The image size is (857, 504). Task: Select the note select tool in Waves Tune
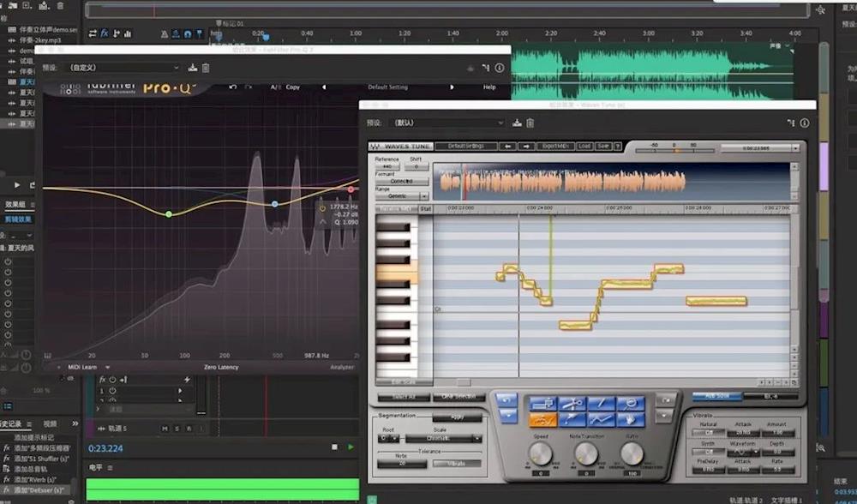coord(542,404)
